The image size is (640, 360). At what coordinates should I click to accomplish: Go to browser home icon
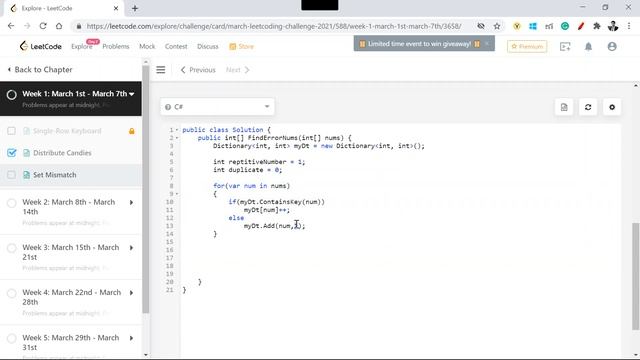coord(59,26)
